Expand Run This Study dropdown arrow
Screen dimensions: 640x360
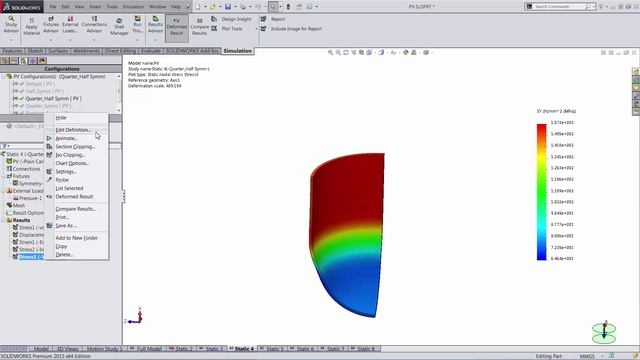point(138,40)
